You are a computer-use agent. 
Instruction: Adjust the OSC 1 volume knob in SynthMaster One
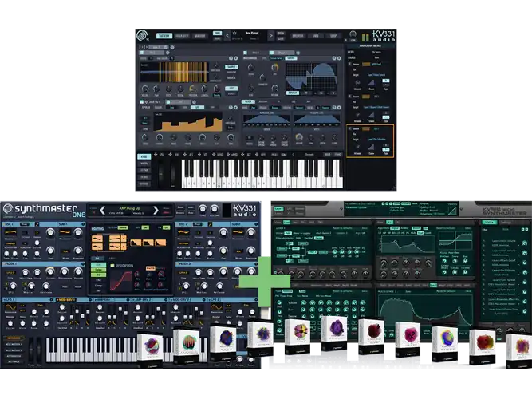pyautogui.click(x=50, y=232)
